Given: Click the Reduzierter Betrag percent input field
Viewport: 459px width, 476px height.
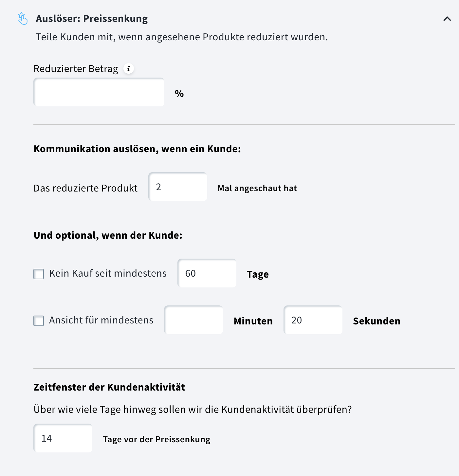Looking at the screenshot, I should pyautogui.click(x=99, y=92).
